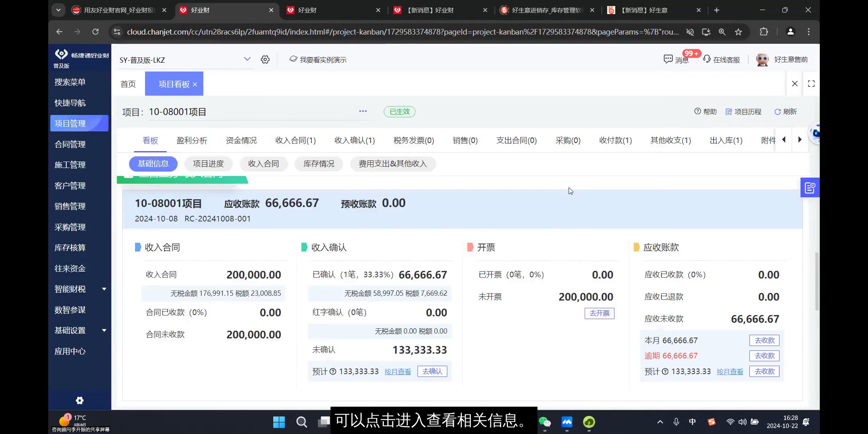
Task: Open 按月查看 link under 应收账款
Action: [729, 371]
